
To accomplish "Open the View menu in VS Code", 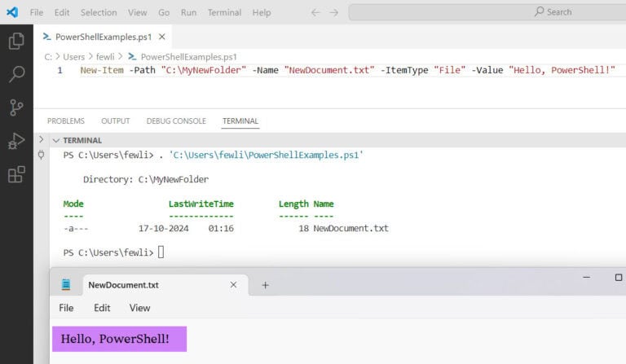I will click(x=137, y=13).
